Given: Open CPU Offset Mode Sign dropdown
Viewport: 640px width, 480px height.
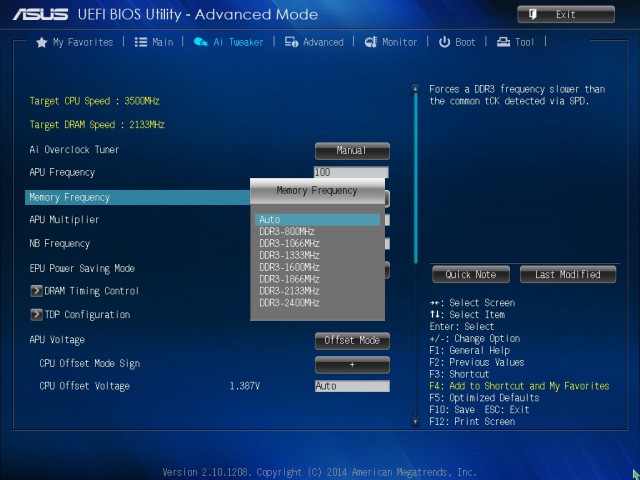Looking at the screenshot, I should [x=352, y=365].
